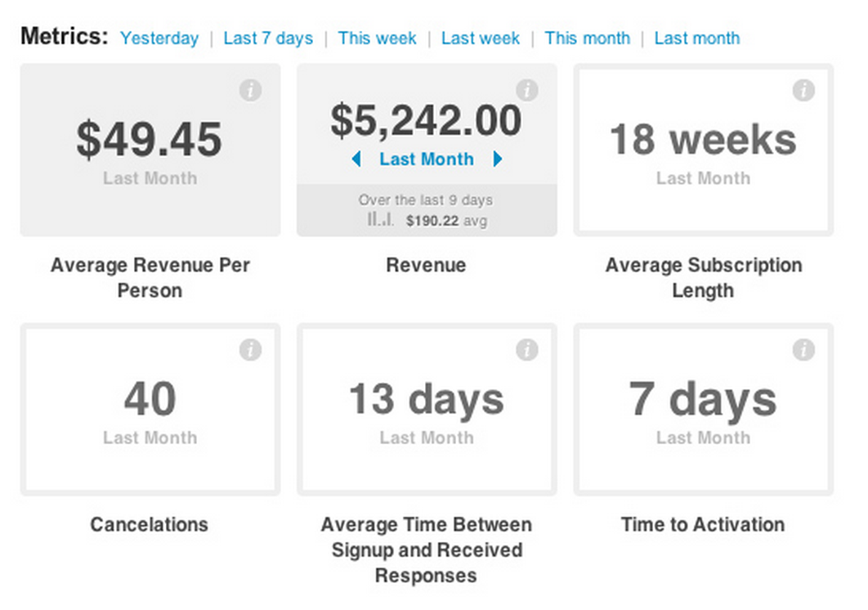Select the Yesterday metrics filter
868x610 pixels.
pos(159,38)
